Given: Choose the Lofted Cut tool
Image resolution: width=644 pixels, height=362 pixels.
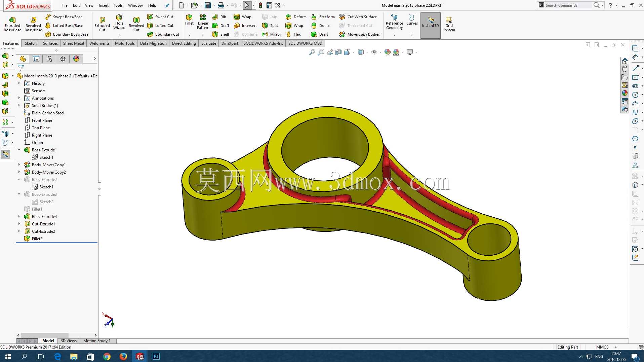Looking at the screenshot, I should pyautogui.click(x=160, y=26).
